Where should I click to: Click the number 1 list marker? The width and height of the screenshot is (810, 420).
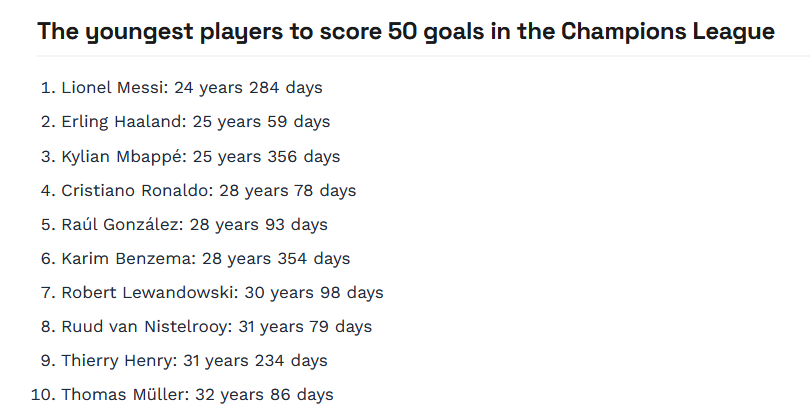point(48,88)
